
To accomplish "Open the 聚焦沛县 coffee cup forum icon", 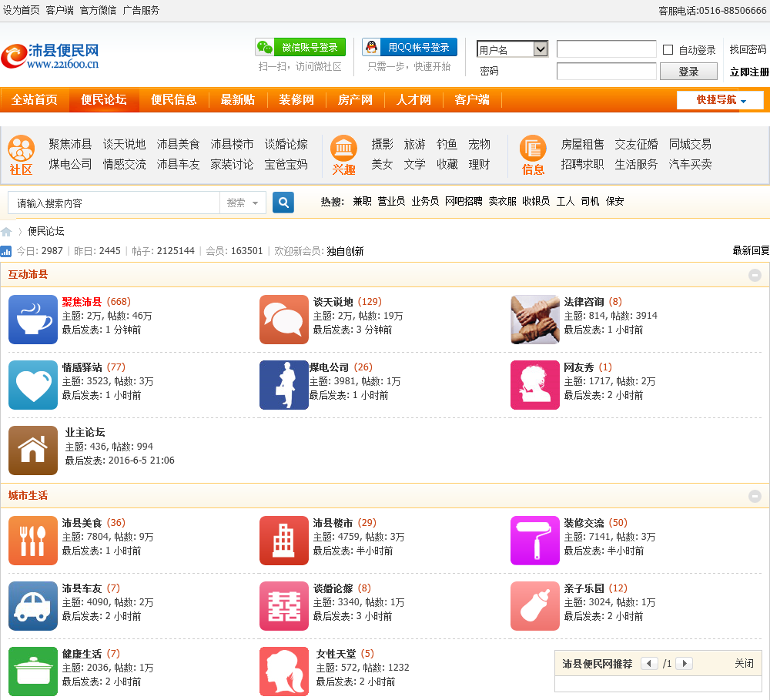I will [33, 320].
